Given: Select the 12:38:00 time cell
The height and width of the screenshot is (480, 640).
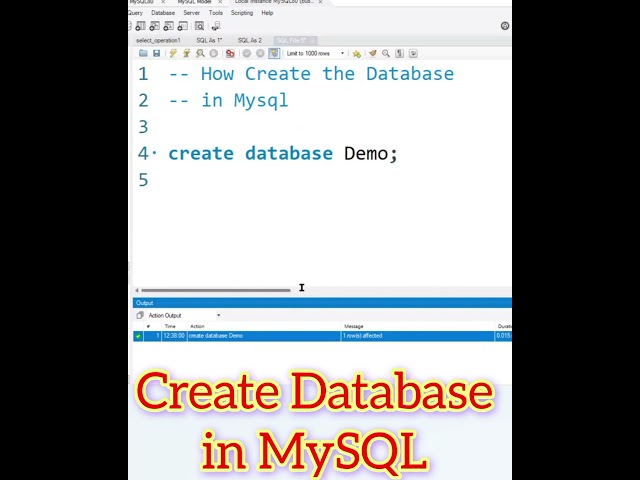Looking at the screenshot, I should [174, 336].
